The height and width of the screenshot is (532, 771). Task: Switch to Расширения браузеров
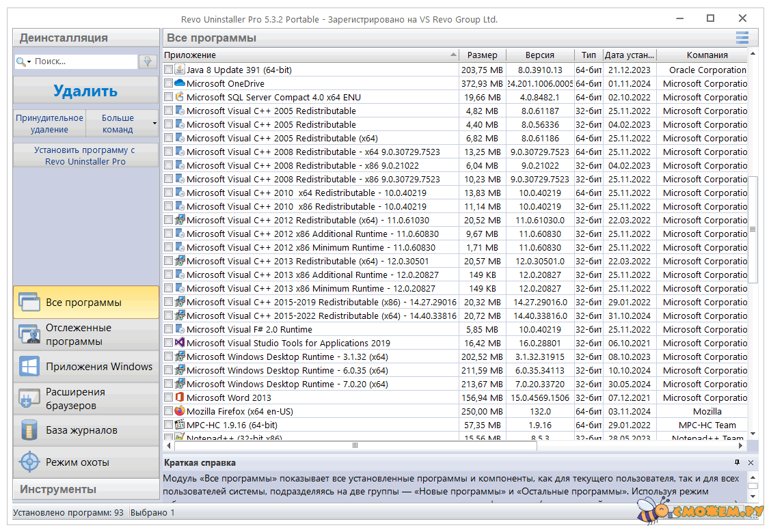[x=86, y=398]
